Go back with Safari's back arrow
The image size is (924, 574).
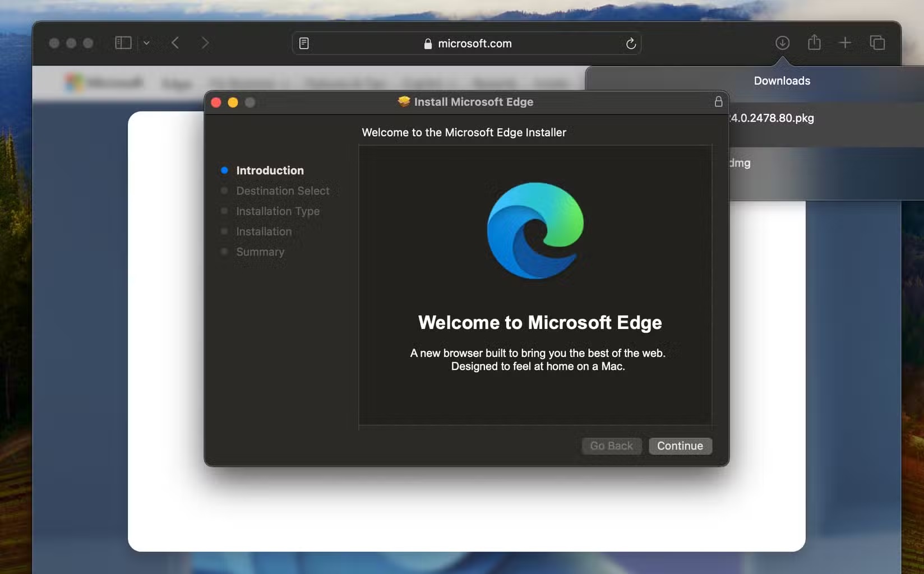pos(175,43)
